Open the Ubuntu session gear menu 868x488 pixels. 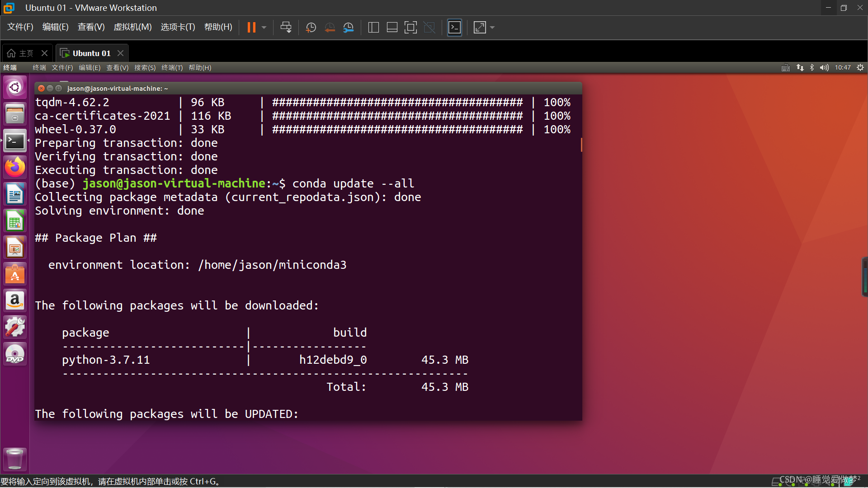pyautogui.click(x=860, y=68)
